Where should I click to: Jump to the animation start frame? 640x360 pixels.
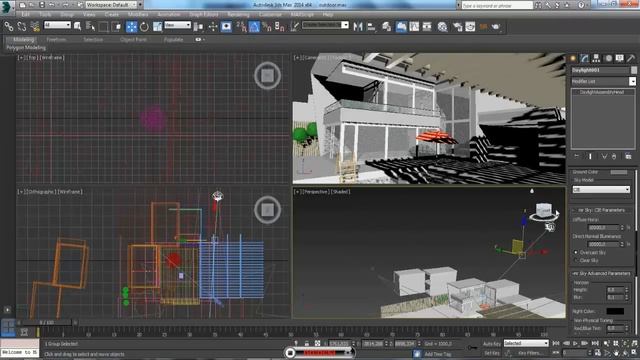pyautogui.click(x=556, y=344)
